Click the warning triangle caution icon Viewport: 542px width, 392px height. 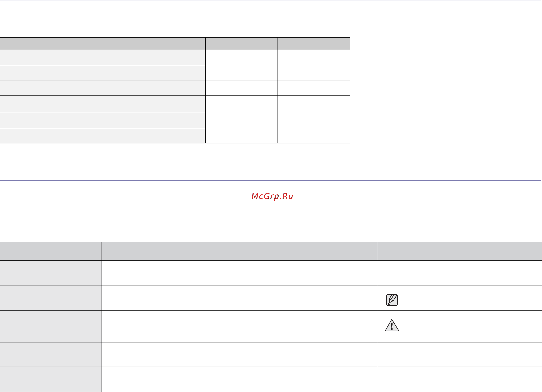tap(392, 325)
